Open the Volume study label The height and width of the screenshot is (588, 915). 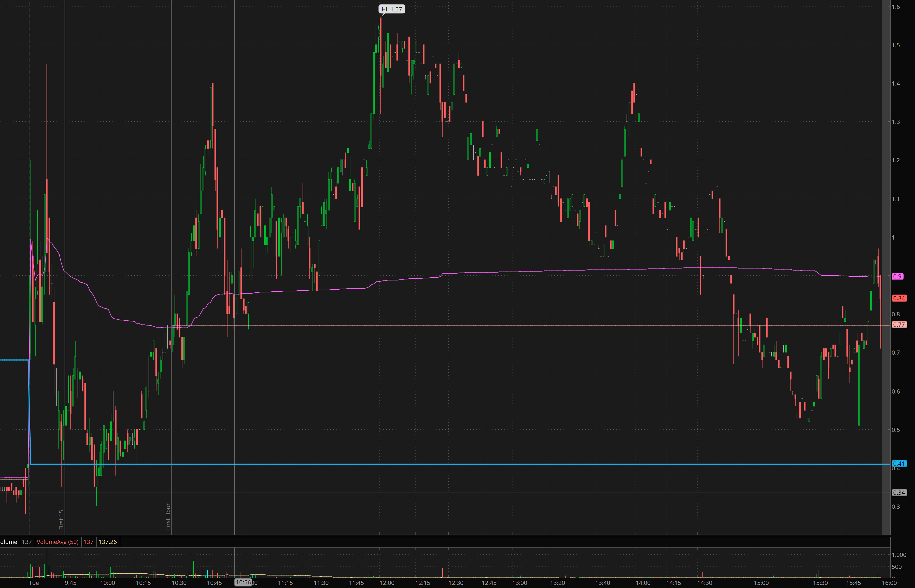pos(8,542)
